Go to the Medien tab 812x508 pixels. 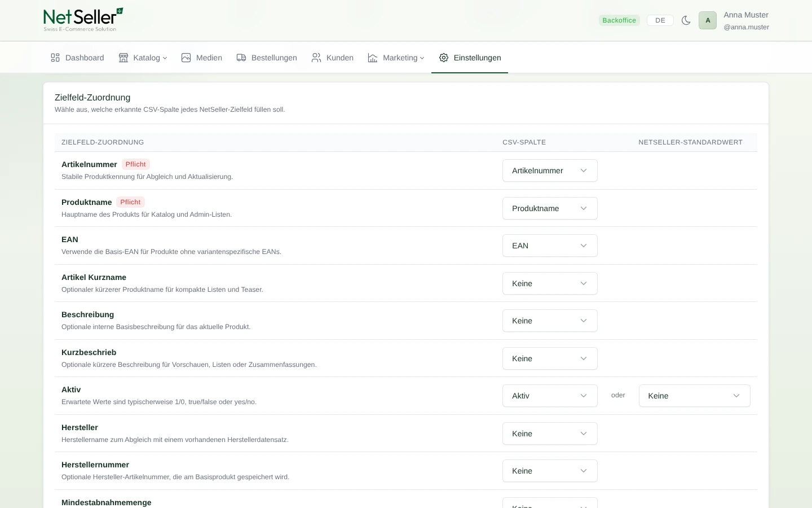202,58
